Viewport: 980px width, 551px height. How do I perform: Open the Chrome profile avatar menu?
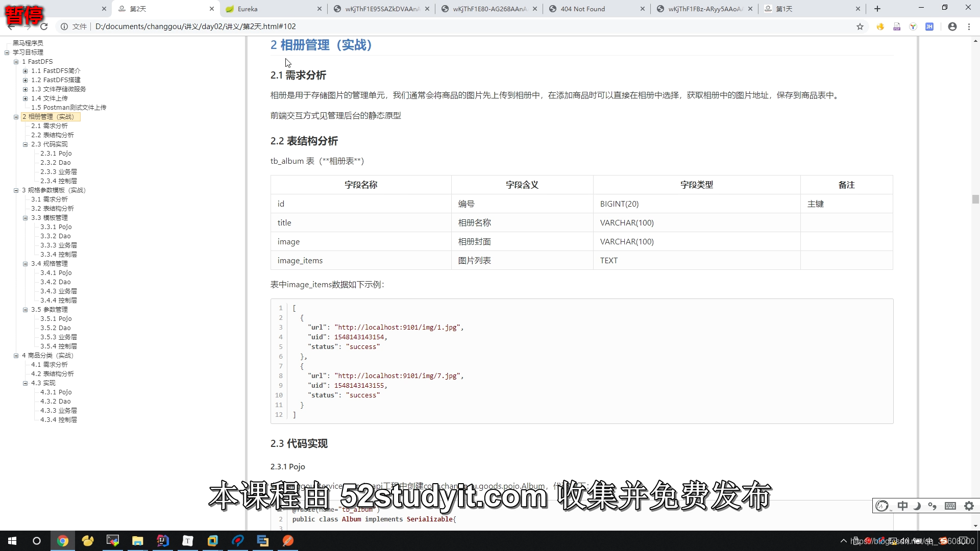pos(952,27)
